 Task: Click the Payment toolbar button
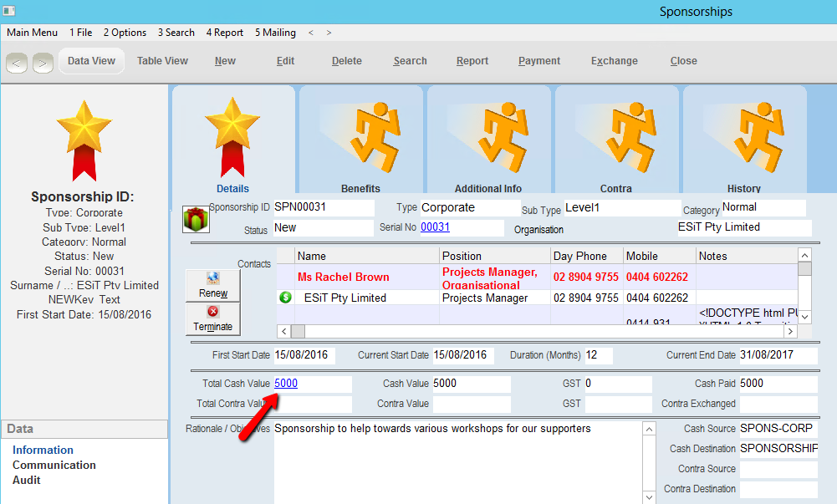[539, 61]
